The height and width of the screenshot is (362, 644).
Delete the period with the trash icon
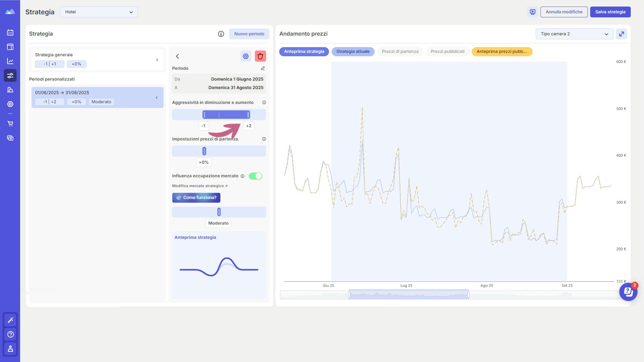click(x=260, y=56)
